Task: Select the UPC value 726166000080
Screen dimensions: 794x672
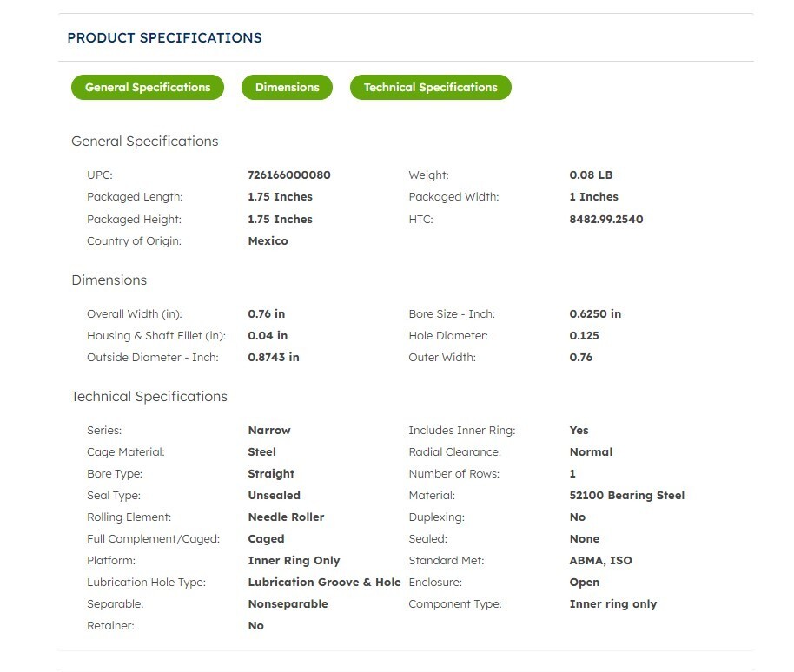Action: click(289, 175)
